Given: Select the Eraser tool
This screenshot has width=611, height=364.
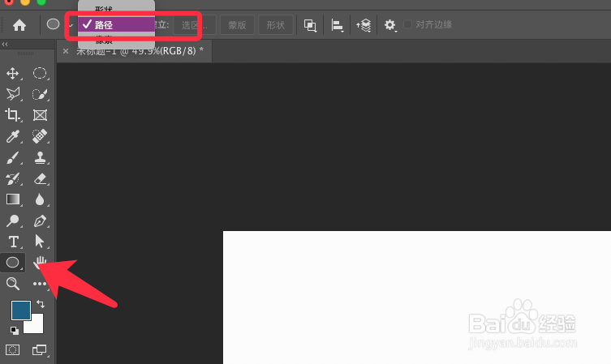Looking at the screenshot, I should (x=40, y=178).
